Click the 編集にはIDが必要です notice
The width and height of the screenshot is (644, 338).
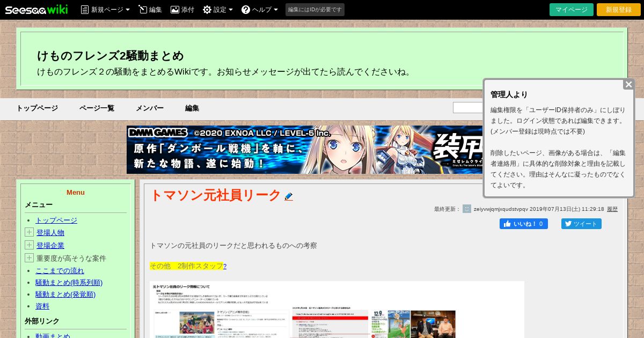coord(315,10)
